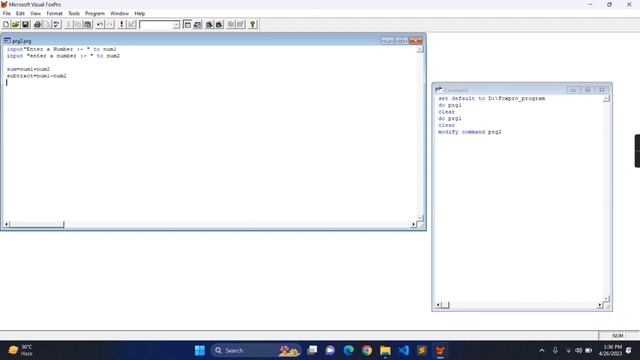The width and height of the screenshot is (640, 360).
Task: Click the Copy toolbar icon
Action: 78,24
